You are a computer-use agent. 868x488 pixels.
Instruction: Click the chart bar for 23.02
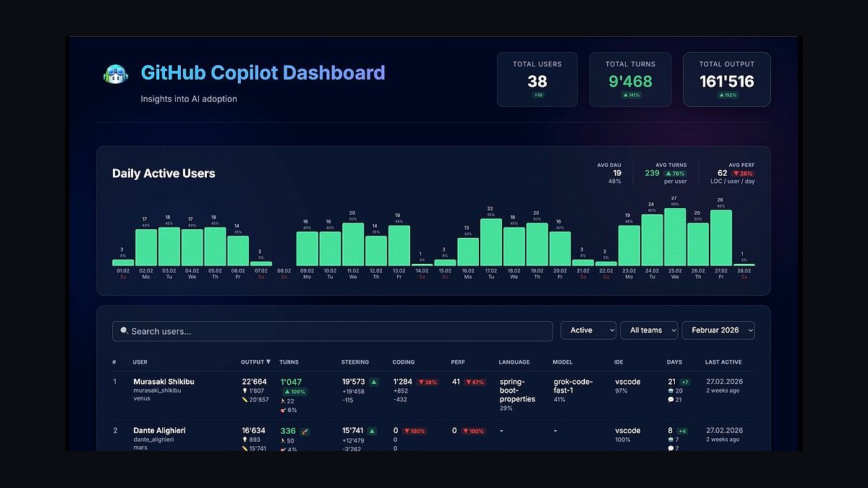[629, 246]
